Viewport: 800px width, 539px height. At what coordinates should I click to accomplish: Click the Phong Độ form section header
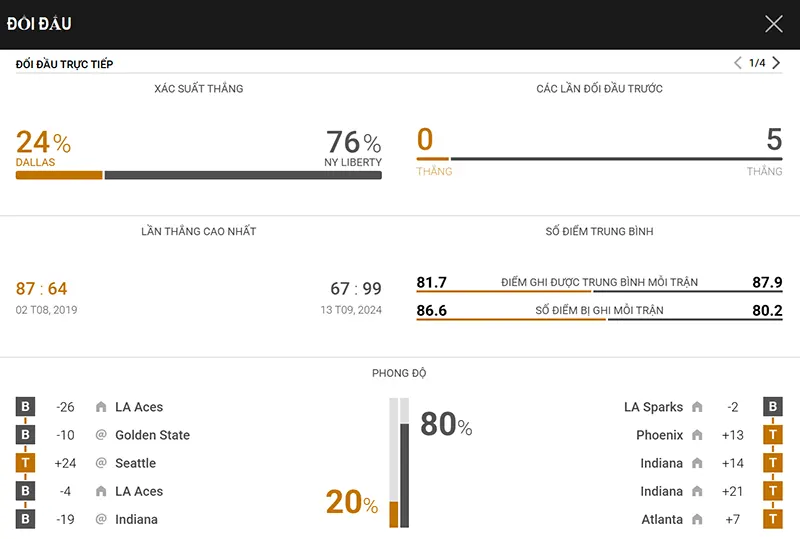point(399,373)
